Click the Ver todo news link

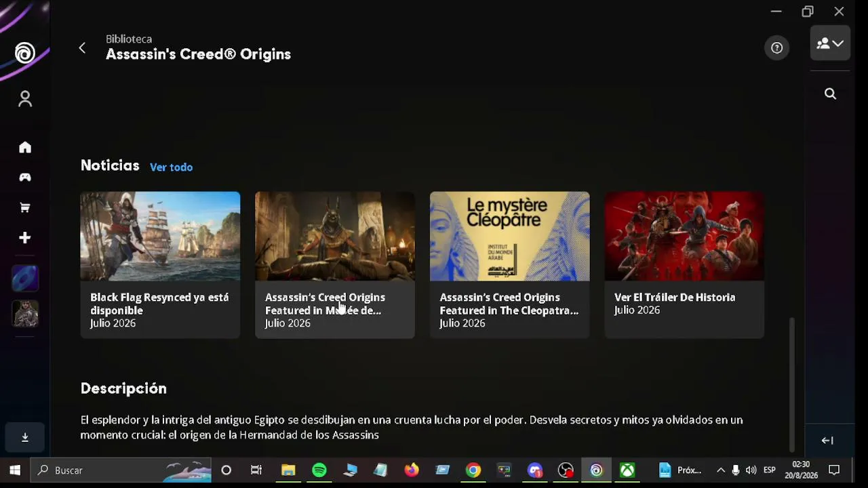point(171,167)
